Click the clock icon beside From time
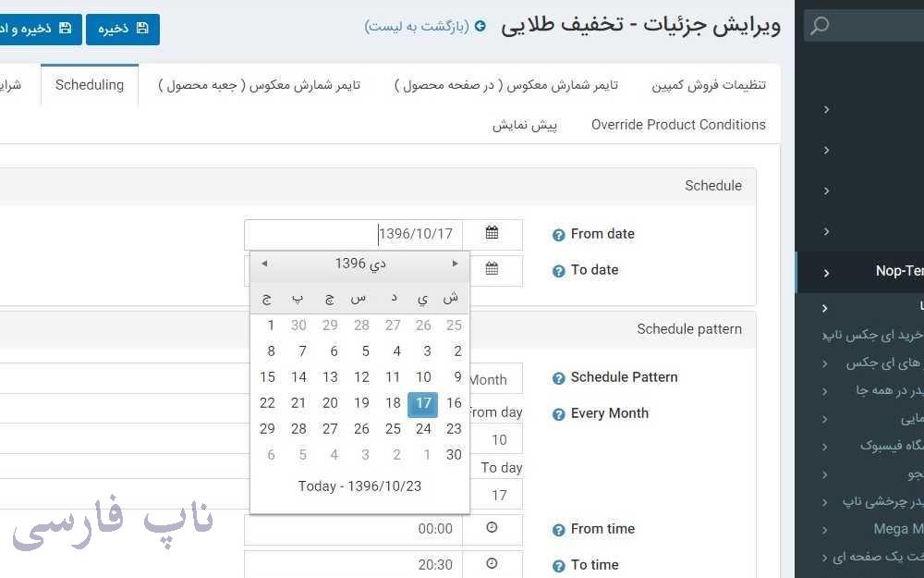 coord(492,528)
